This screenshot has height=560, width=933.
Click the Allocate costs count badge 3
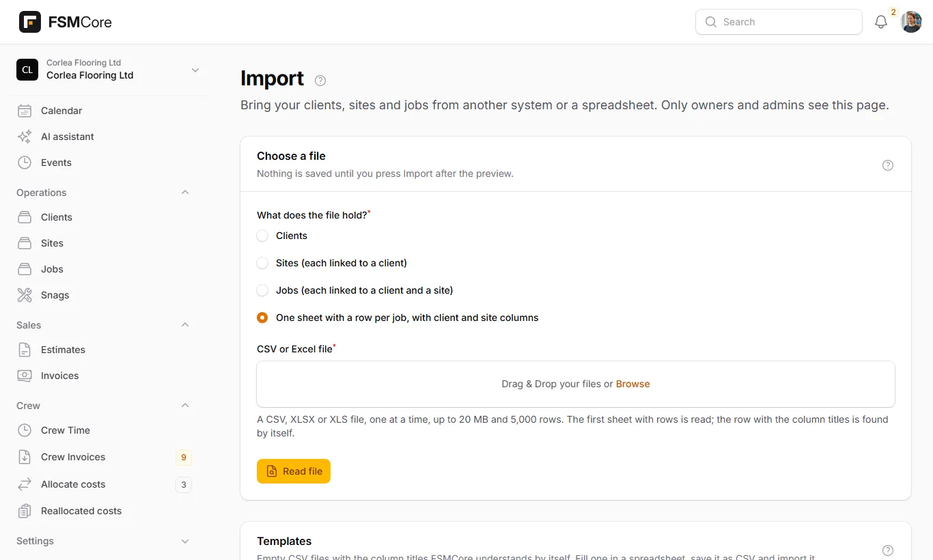pyautogui.click(x=183, y=485)
